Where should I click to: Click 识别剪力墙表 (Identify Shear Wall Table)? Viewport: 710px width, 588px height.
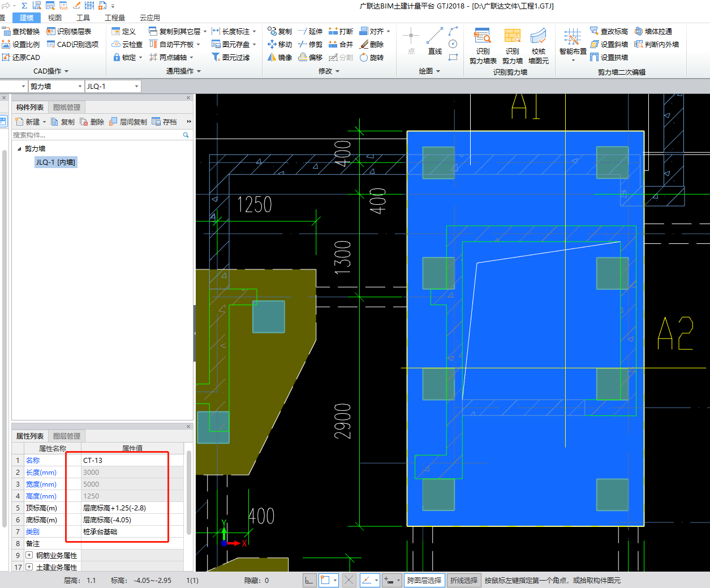click(483, 46)
